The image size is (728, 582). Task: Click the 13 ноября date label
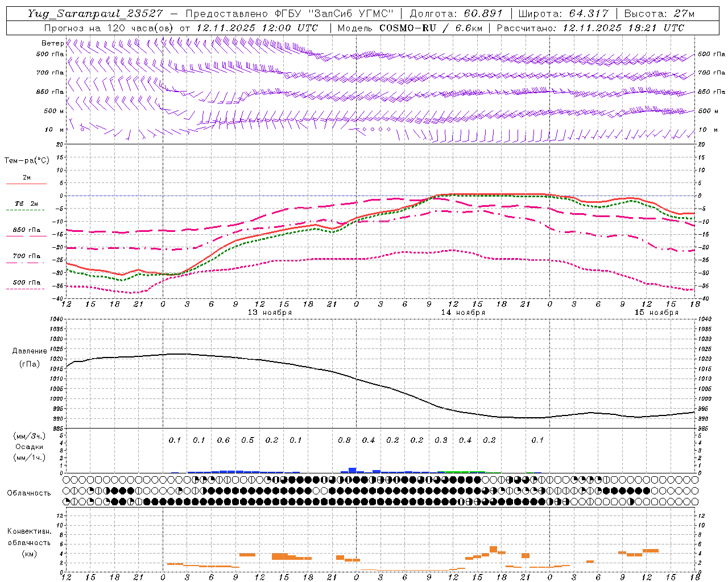270,312
